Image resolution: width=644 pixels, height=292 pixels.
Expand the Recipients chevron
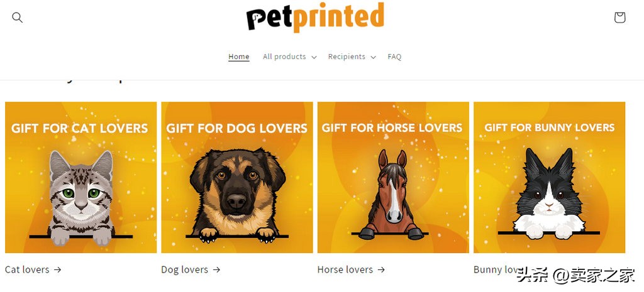[373, 57]
